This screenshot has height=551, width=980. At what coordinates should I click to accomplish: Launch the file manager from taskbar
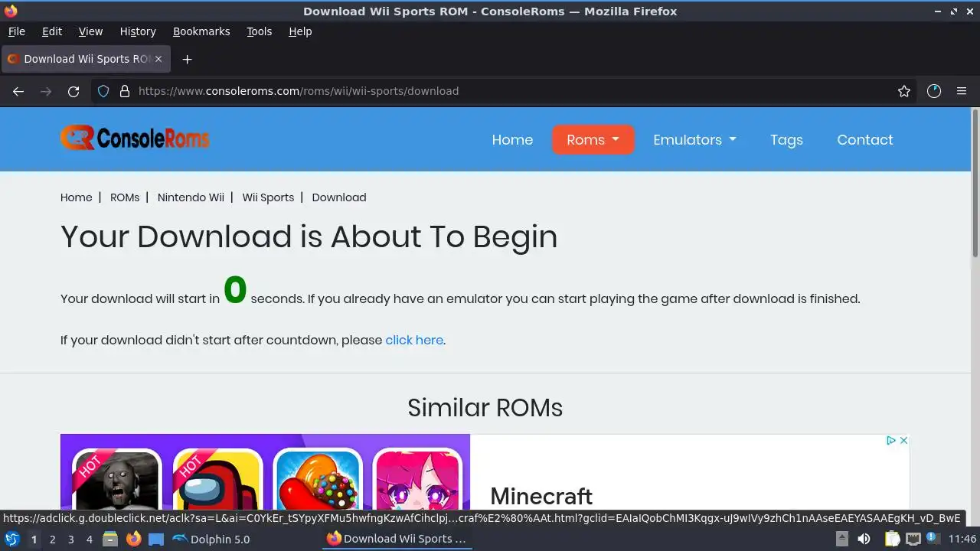(x=110, y=539)
